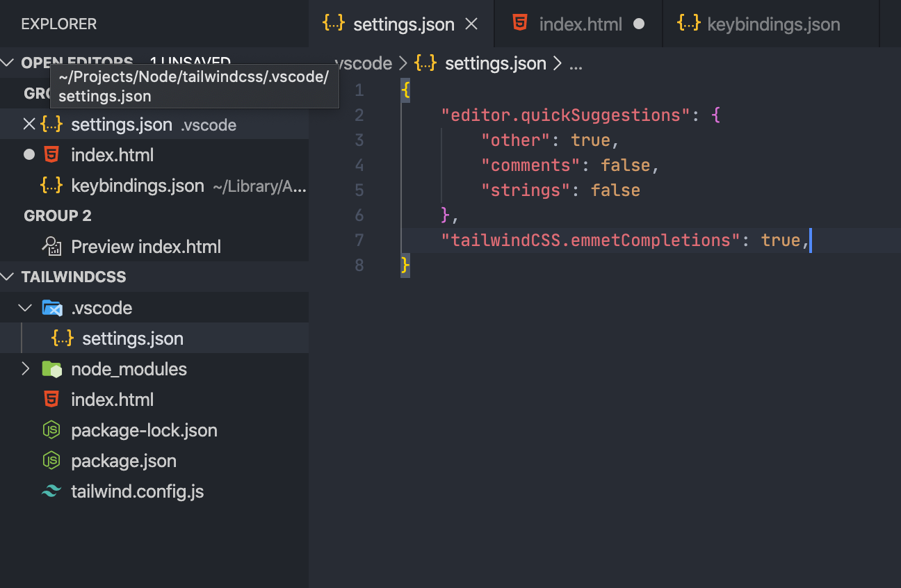Expand the node_modules folder
The height and width of the screenshot is (588, 901).
25,369
